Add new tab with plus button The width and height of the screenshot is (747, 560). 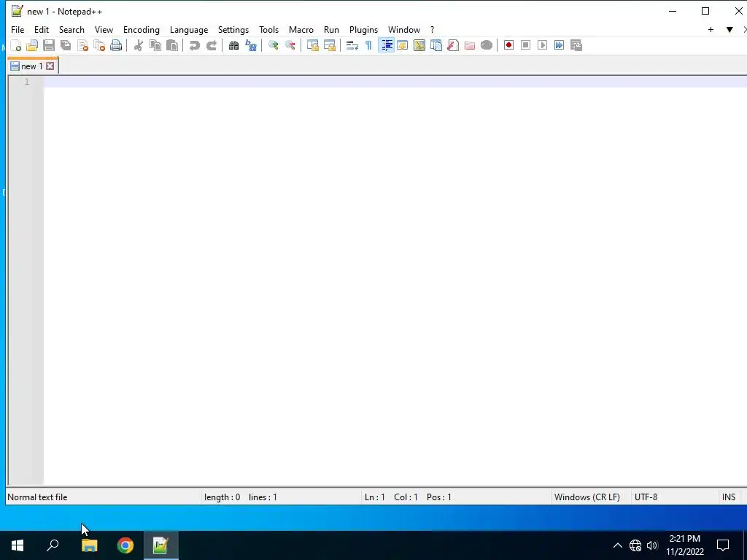[x=711, y=29]
